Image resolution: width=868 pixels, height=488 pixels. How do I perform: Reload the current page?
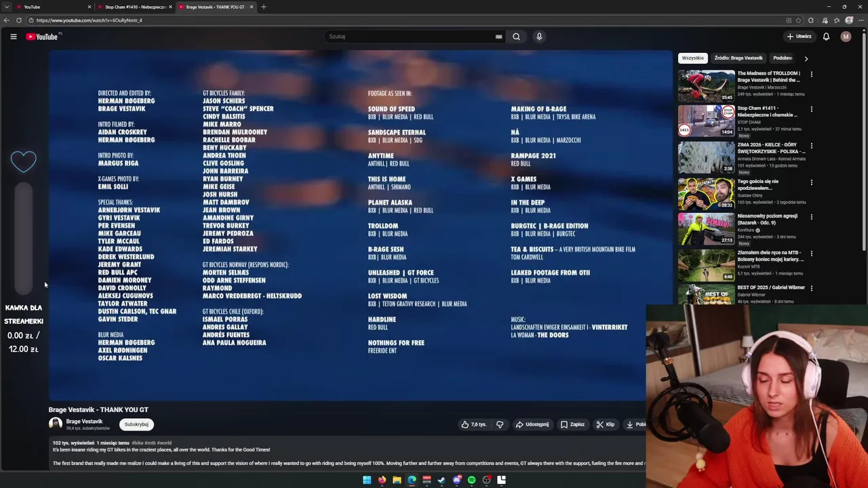tap(19, 20)
